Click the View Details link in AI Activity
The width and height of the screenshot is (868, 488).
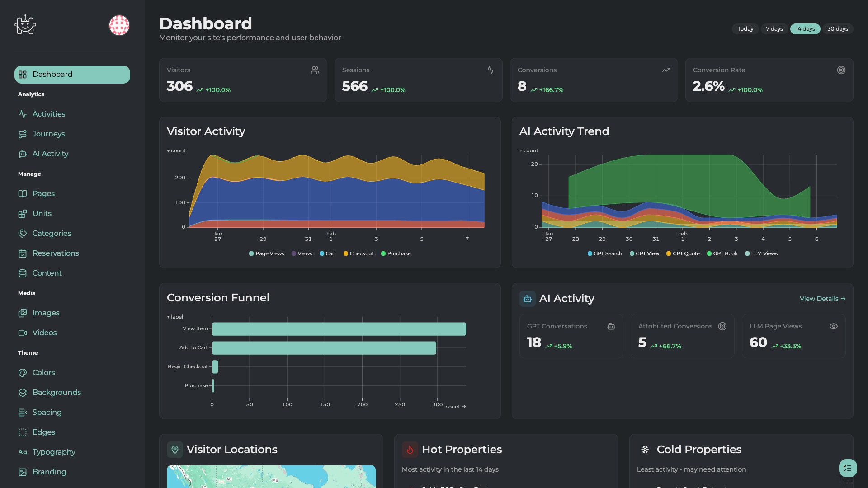[x=822, y=299]
